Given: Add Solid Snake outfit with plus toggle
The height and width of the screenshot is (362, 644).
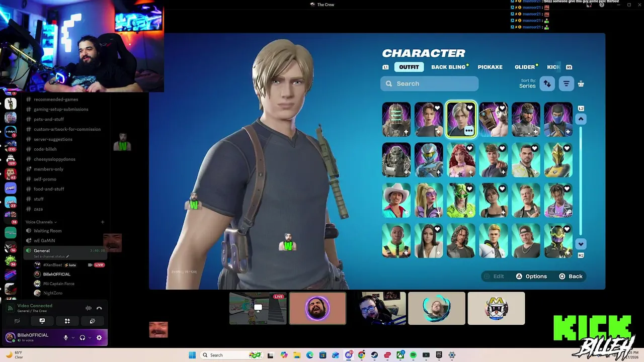Looking at the screenshot, I should [536, 132].
